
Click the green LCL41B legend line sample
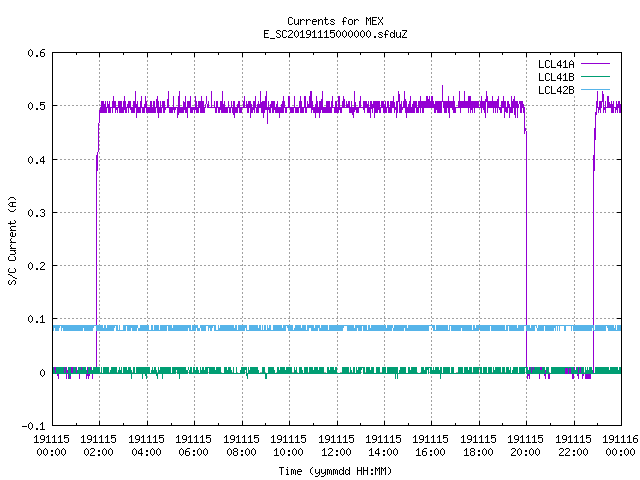[x=595, y=77]
